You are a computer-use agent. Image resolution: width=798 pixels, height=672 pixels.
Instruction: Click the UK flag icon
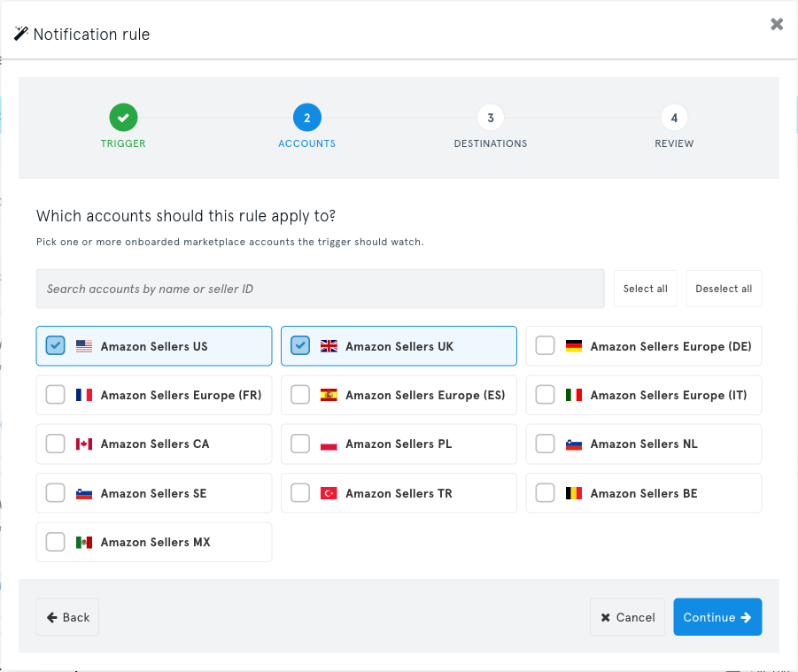[x=329, y=346]
